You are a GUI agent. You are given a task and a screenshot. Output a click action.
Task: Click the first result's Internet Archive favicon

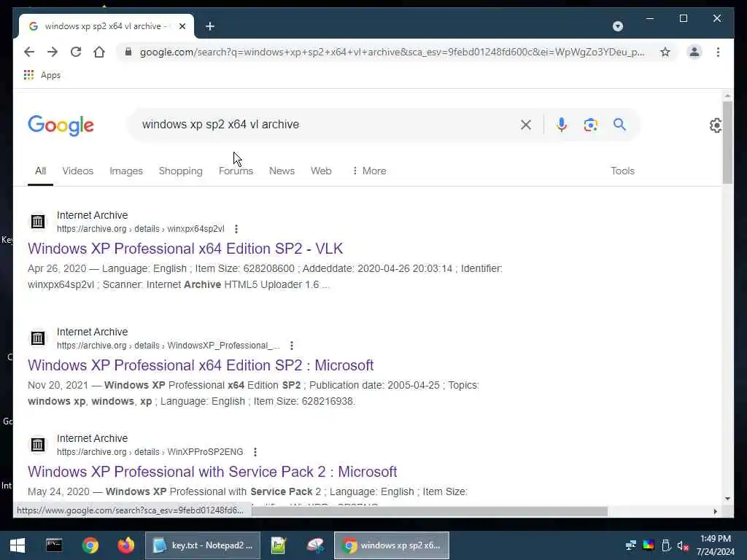coord(38,222)
